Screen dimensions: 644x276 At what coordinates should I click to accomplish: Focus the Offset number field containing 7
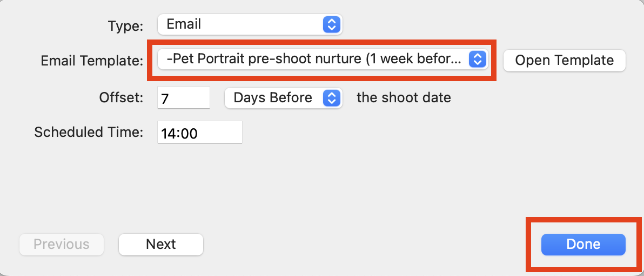click(x=183, y=98)
